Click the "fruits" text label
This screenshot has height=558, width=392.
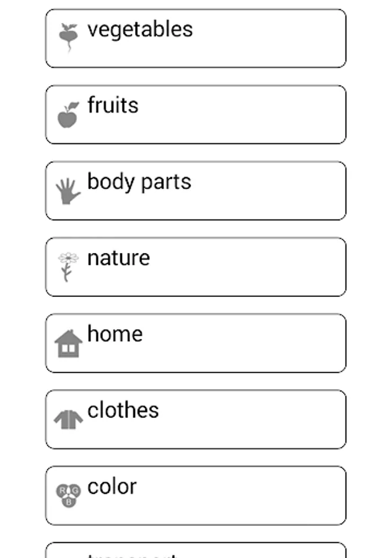[x=113, y=105]
